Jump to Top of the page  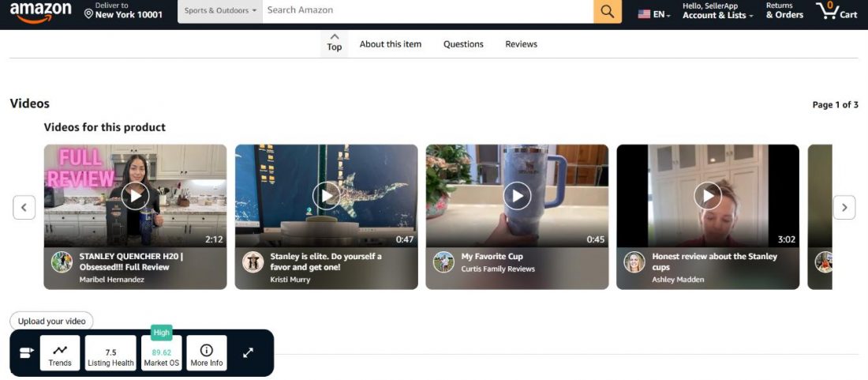(x=335, y=43)
